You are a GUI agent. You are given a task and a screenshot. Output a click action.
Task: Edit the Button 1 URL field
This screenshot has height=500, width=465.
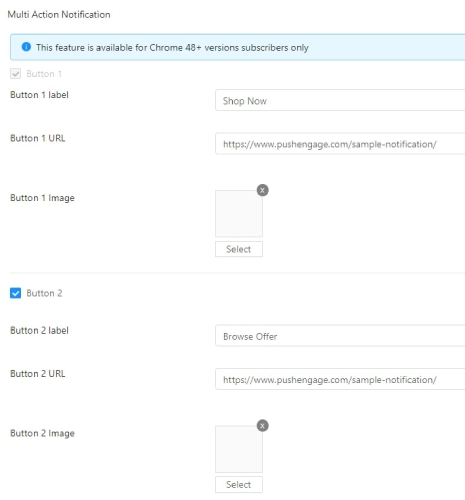point(340,144)
